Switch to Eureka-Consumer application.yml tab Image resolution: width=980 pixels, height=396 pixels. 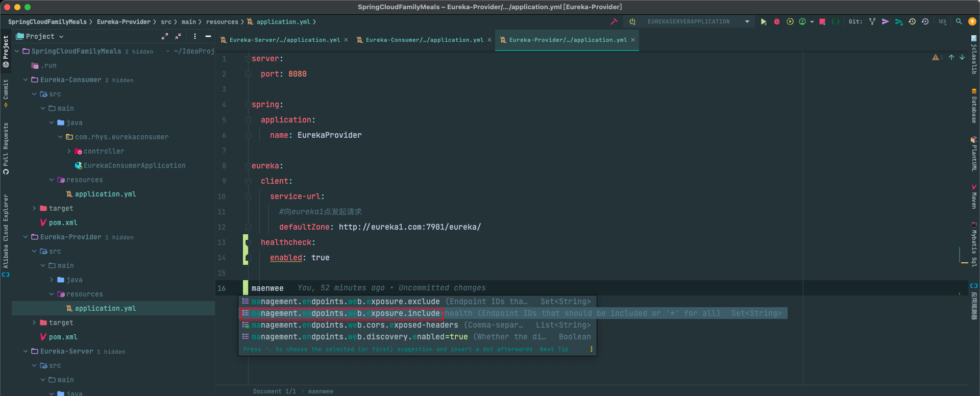pos(424,40)
